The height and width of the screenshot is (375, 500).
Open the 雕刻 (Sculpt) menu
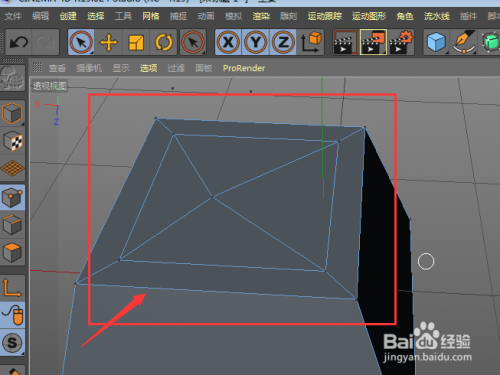click(x=288, y=16)
